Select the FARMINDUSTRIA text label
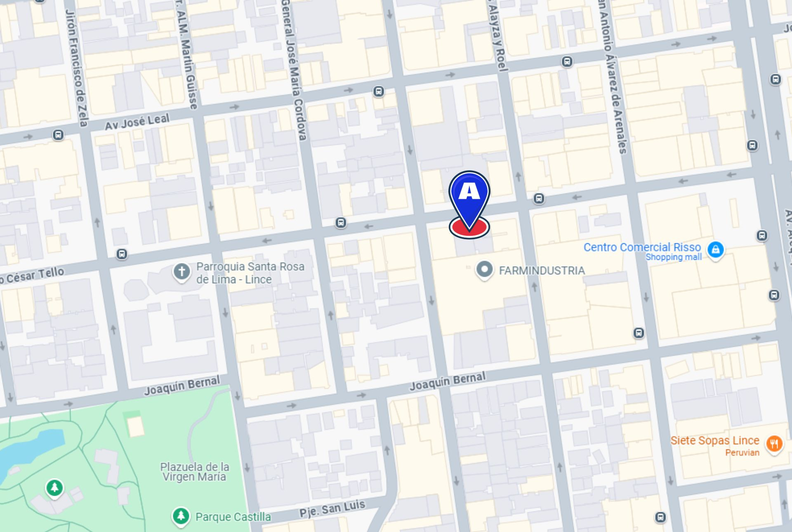The width and height of the screenshot is (792, 532). pyautogui.click(x=542, y=271)
